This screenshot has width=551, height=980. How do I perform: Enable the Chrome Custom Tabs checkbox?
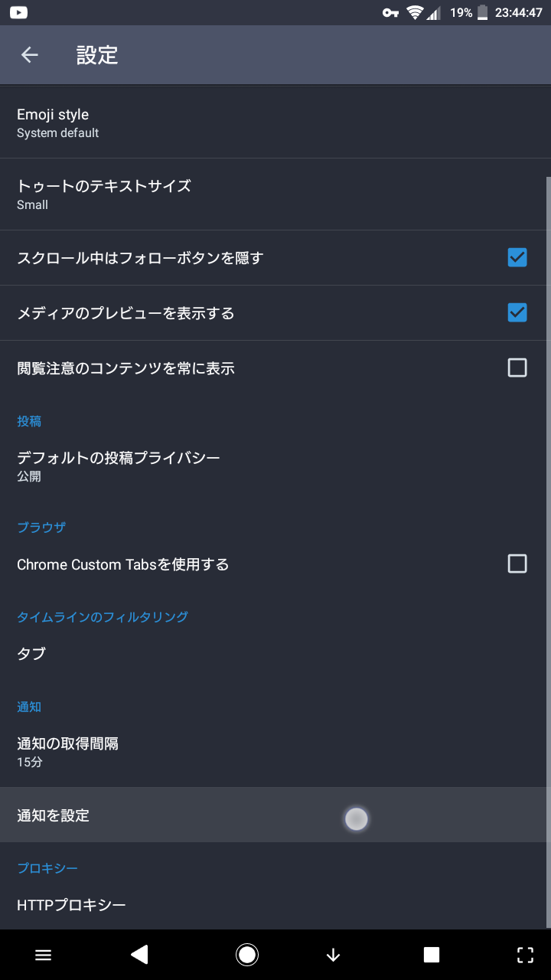(x=517, y=564)
